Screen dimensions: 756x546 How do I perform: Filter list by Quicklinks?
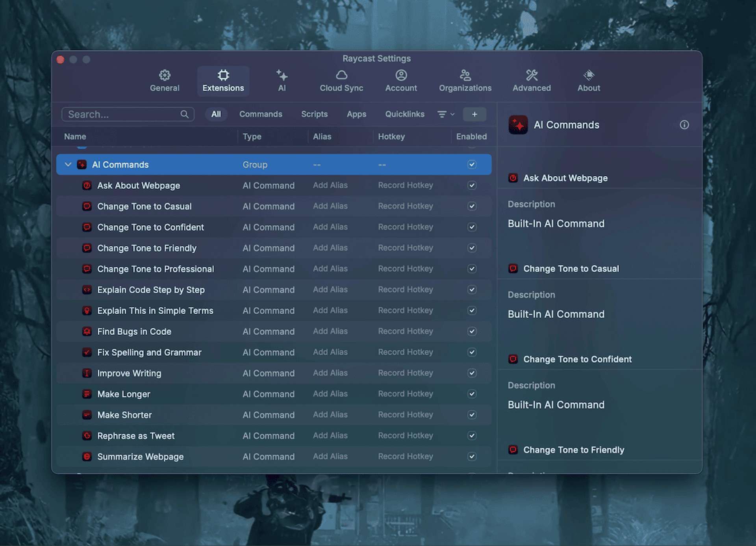pyautogui.click(x=404, y=114)
